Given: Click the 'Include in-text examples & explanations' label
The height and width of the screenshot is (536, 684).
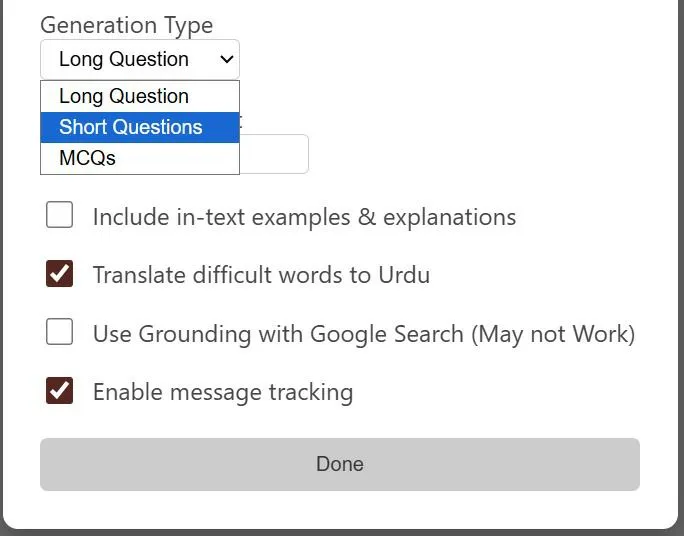Looking at the screenshot, I should (304, 217).
